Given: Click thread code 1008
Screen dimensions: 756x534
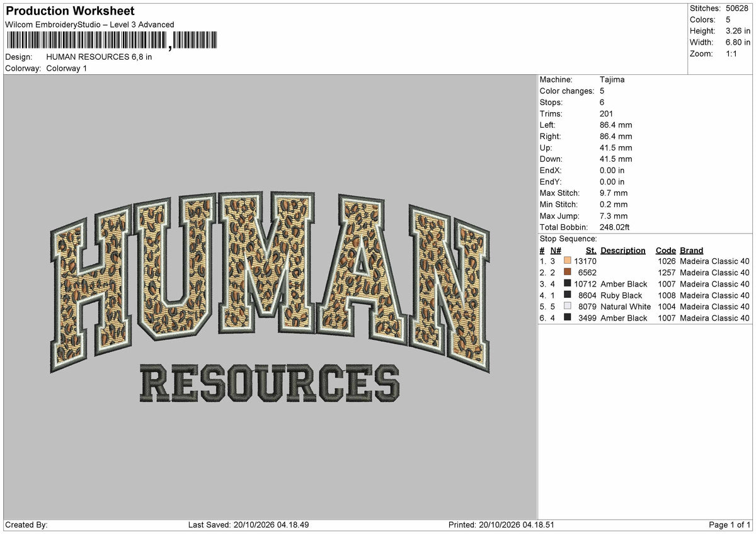Looking at the screenshot, I should click(667, 295).
